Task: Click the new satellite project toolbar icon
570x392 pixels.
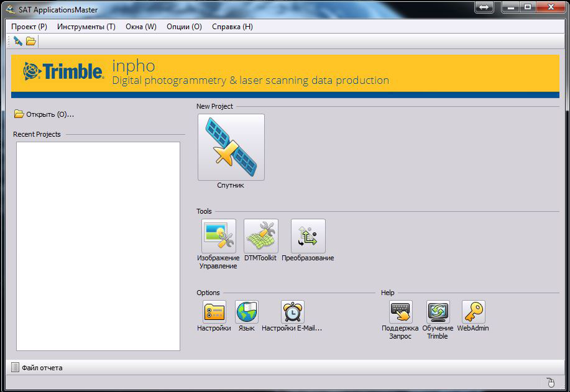Action: pos(18,41)
